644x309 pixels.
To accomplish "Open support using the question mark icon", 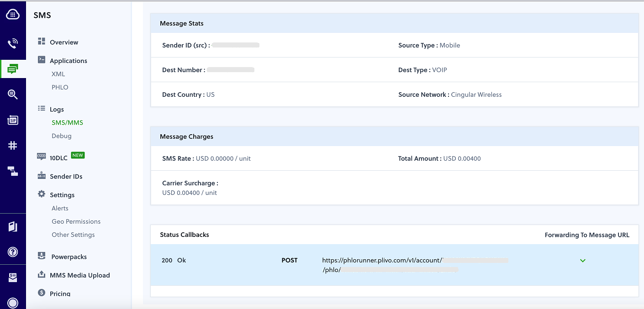I will point(13,251).
